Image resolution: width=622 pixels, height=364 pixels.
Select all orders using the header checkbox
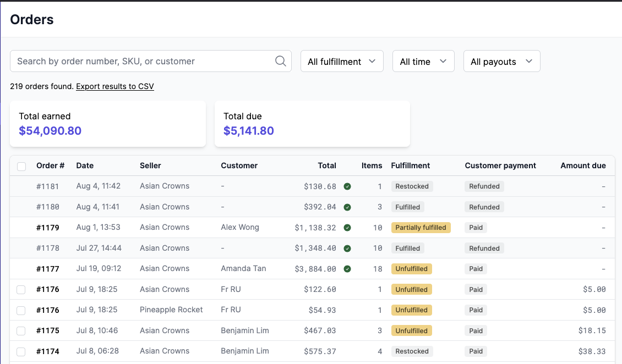click(x=21, y=166)
